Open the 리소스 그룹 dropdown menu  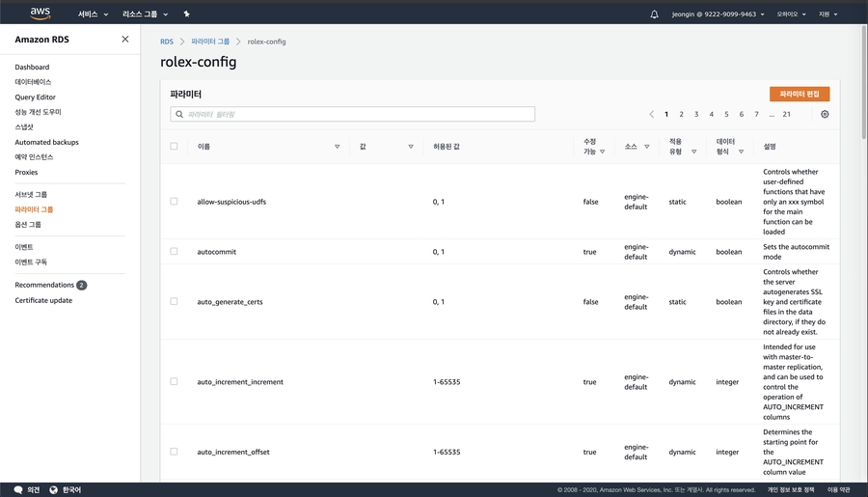145,14
